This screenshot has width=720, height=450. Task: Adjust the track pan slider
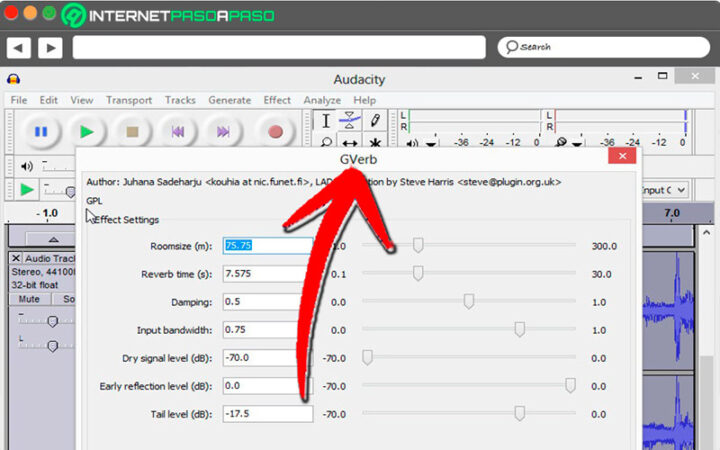(53, 345)
